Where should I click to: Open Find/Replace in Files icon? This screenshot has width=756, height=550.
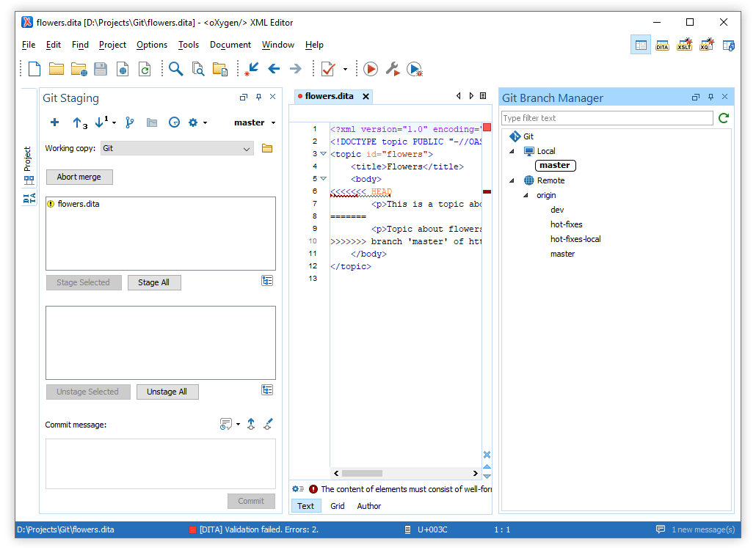pos(198,69)
